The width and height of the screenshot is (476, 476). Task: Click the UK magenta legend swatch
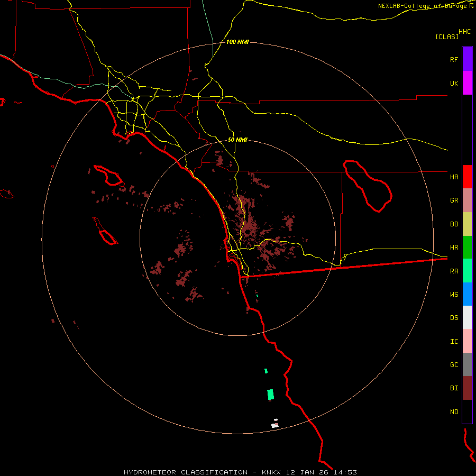(467, 83)
